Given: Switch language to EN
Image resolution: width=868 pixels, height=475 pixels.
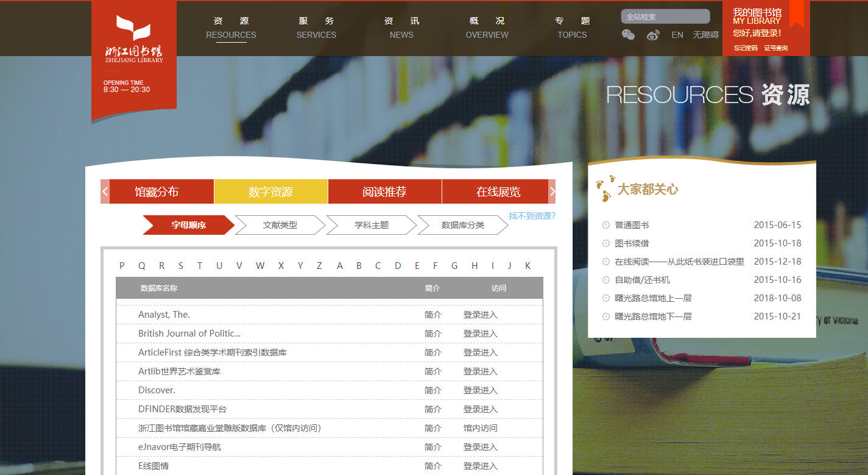Looking at the screenshot, I should point(677,35).
